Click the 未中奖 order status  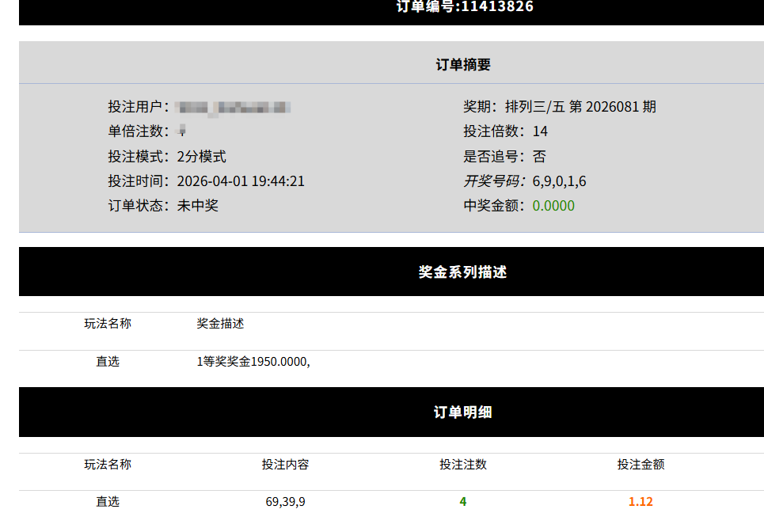click(x=197, y=206)
